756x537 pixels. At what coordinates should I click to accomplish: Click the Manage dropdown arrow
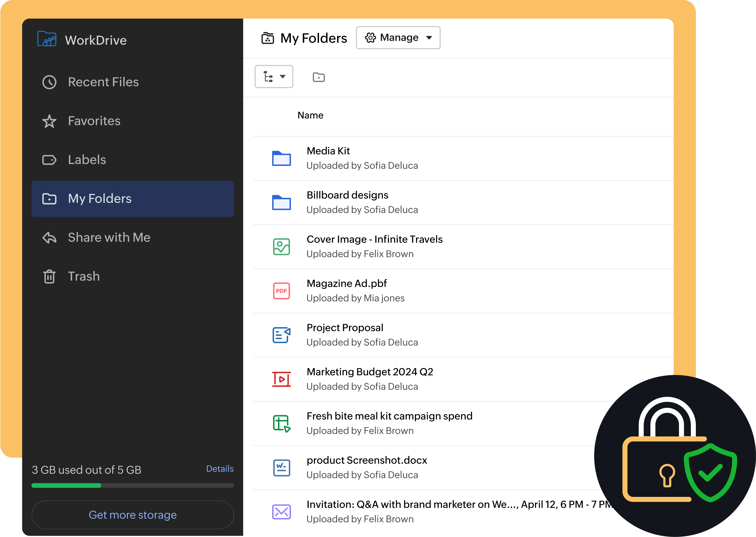[429, 38]
